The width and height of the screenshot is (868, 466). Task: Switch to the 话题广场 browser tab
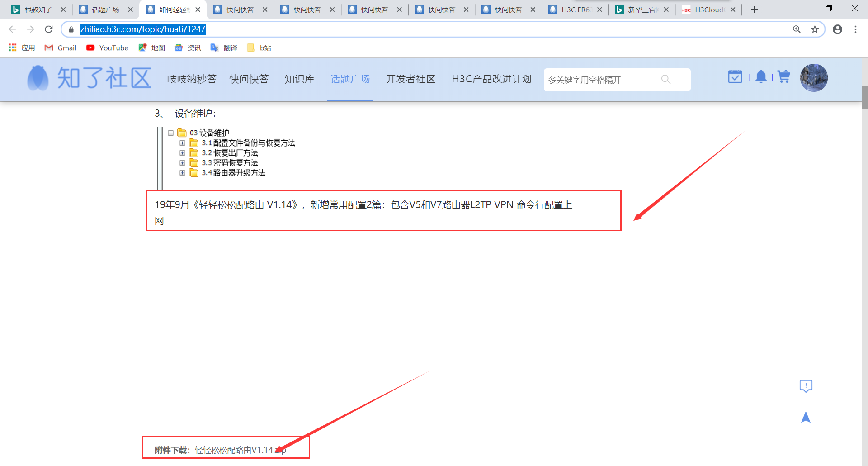coord(105,10)
